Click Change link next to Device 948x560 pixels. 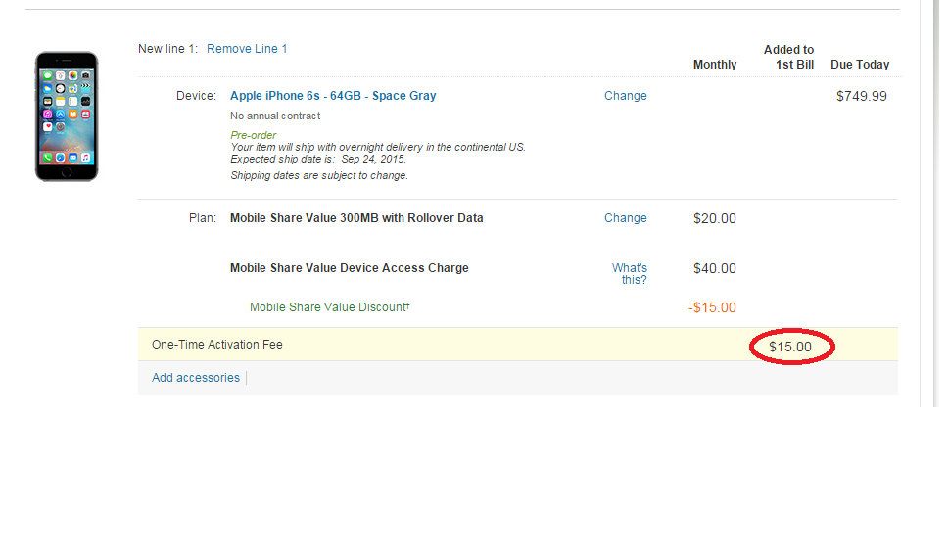626,96
